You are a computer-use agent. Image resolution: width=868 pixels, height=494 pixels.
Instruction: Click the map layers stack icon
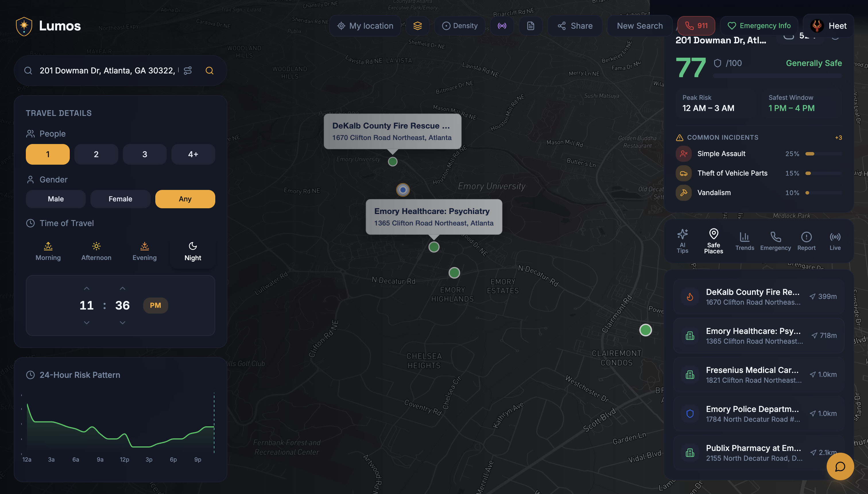[418, 26]
